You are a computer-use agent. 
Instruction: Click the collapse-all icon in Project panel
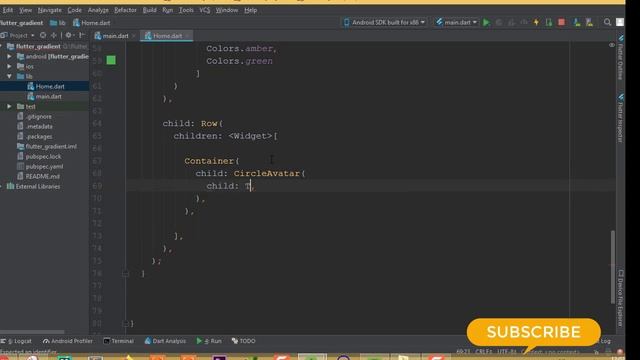pyautogui.click(x=53, y=36)
